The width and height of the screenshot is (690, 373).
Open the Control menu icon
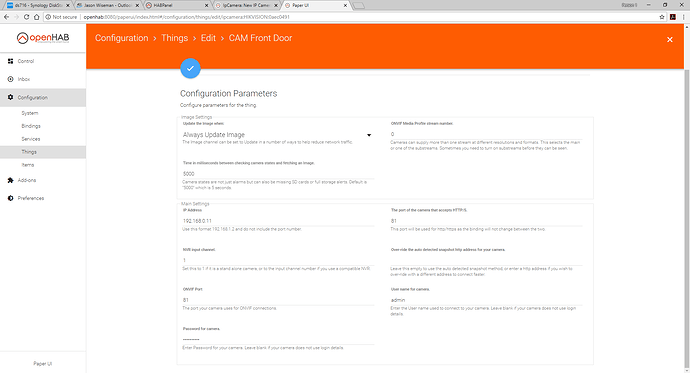coord(11,61)
